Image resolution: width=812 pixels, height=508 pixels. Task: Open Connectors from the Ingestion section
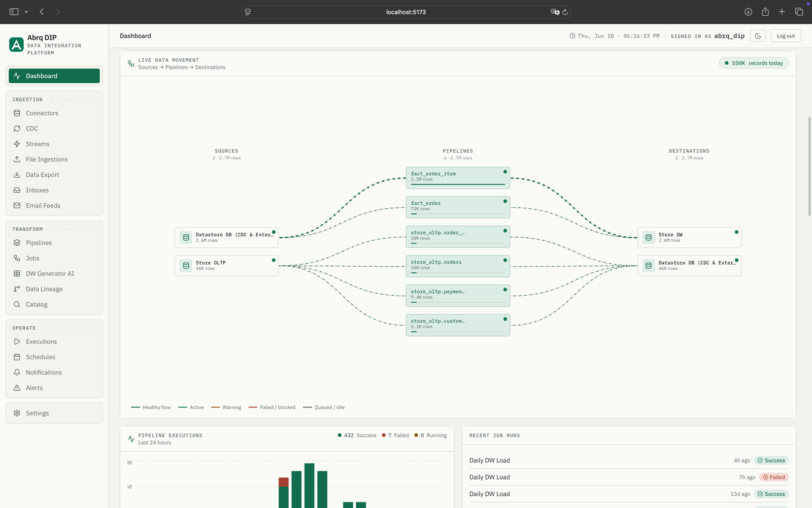point(54,113)
